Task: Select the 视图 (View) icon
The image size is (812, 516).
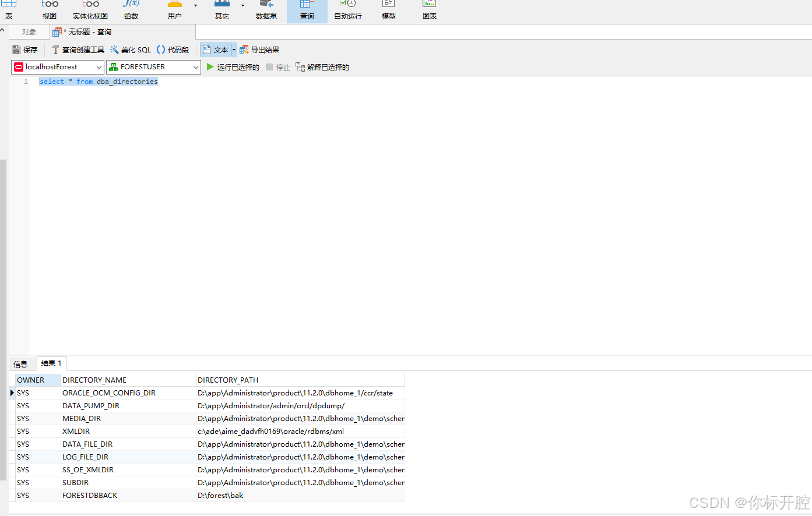Action: click(49, 10)
